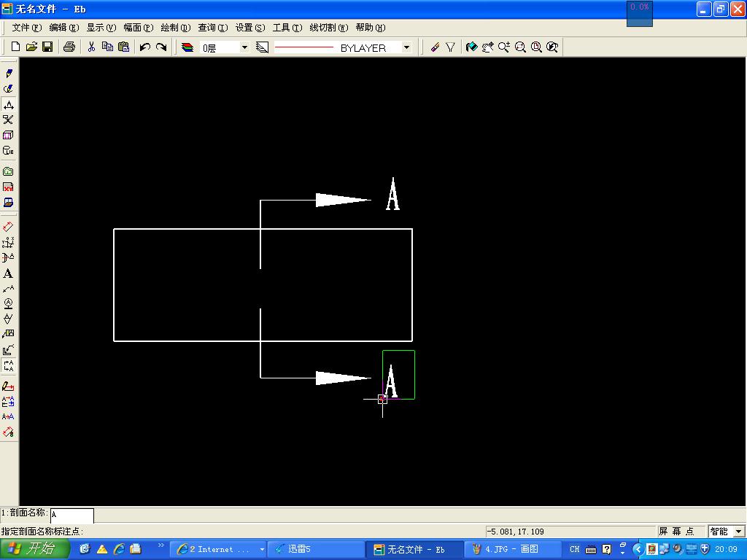Open the parts library icon in left toolbar
Viewport: 747px width, 560px height.
tap(8, 150)
